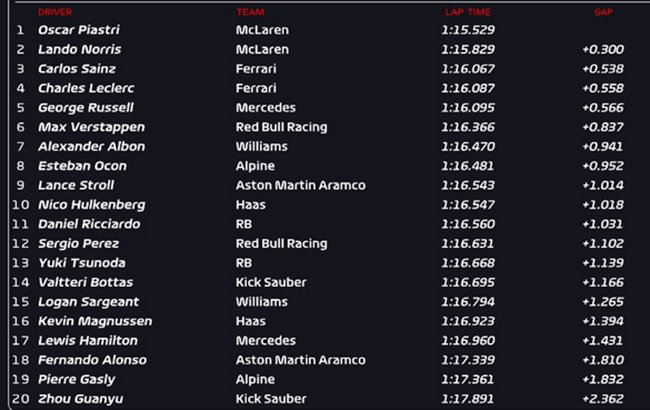
Task: Select driver Oscar Piastri
Action: pos(75,30)
